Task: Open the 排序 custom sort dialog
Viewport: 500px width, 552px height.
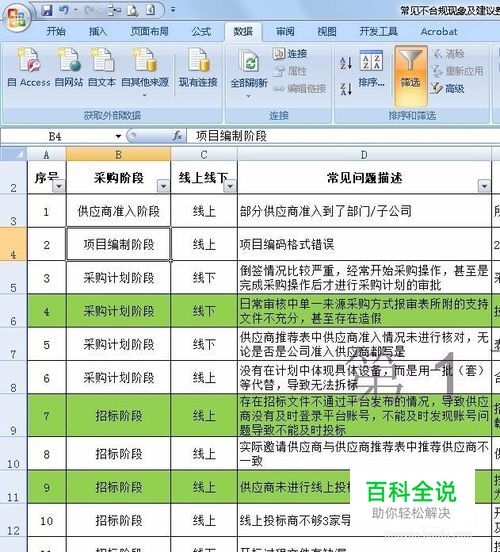Action: coord(371,69)
